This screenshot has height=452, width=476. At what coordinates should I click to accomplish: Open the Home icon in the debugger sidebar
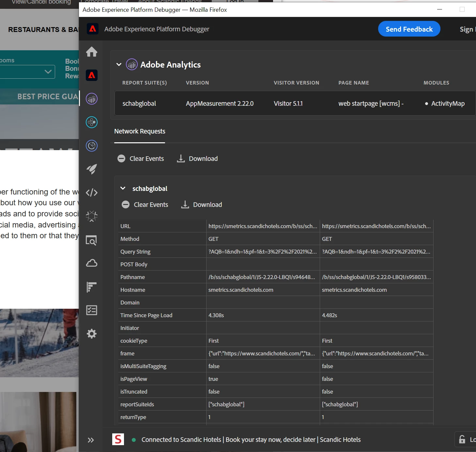[x=92, y=52]
